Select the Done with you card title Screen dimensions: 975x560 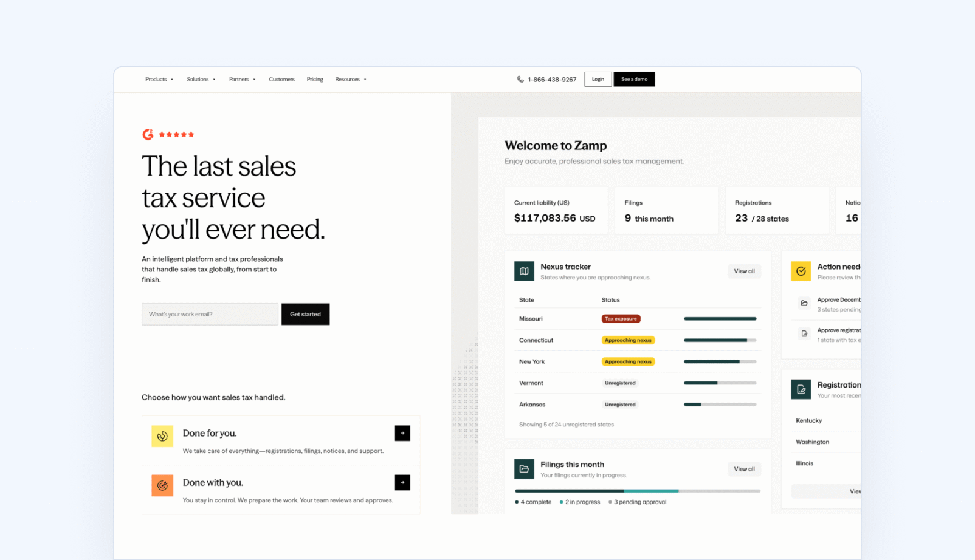[x=213, y=482]
